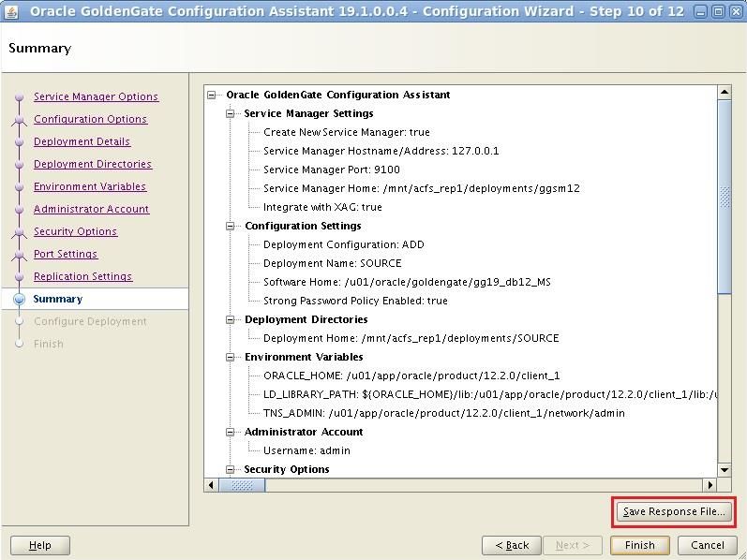Select the Software Home path row
This screenshot has width=747, height=560.
407,283
